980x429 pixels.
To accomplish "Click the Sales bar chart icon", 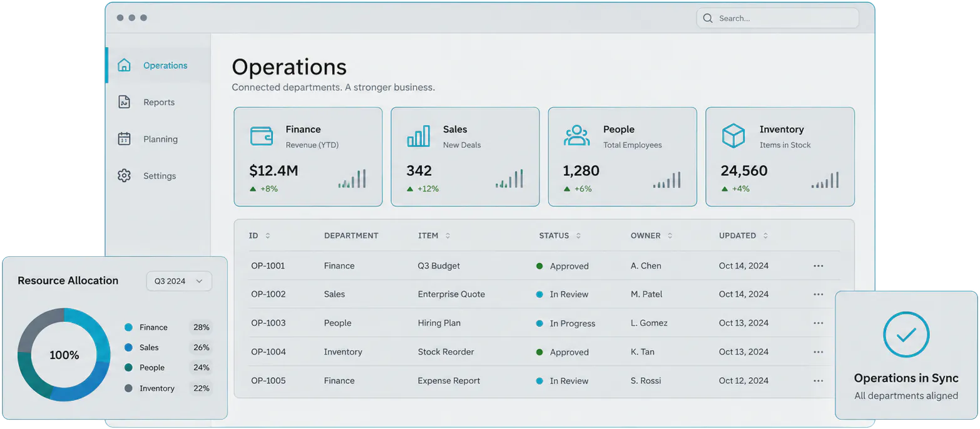I will pyautogui.click(x=419, y=136).
